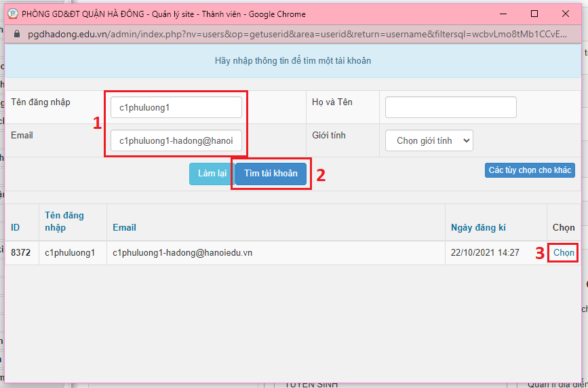Click the address bar lock icon
Viewport: 588px width, 388px height.
(16, 34)
